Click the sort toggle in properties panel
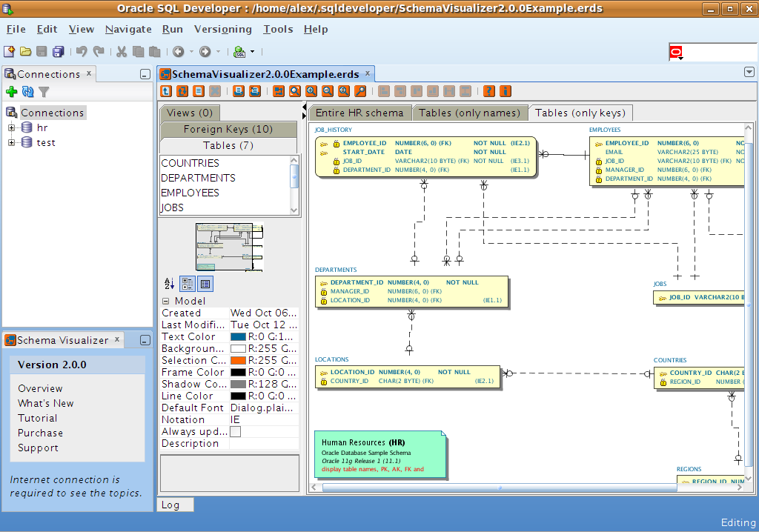759x532 pixels. point(168,284)
